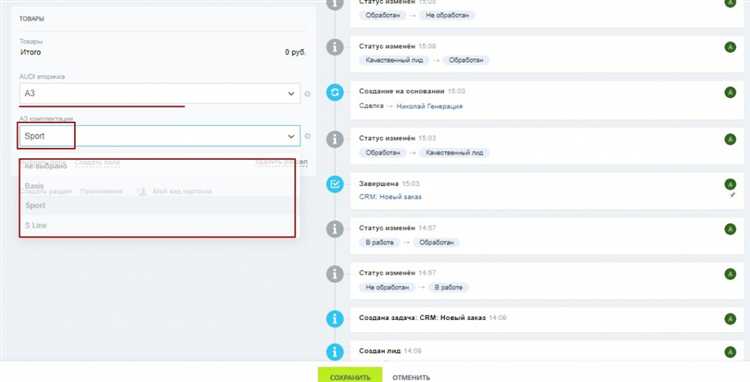Choose Не выбрано in the dropdown list
Screen dimensions: 750x382
(x=157, y=166)
